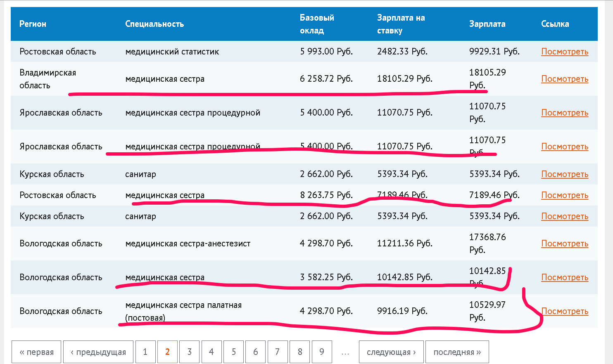Go to pagination page 8
This screenshot has height=364, width=613.
tap(300, 352)
